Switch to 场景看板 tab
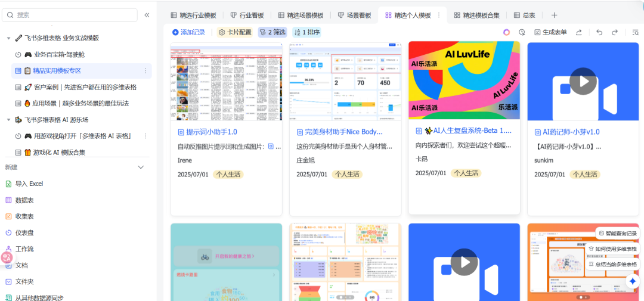This screenshot has height=301, width=644. (x=354, y=15)
